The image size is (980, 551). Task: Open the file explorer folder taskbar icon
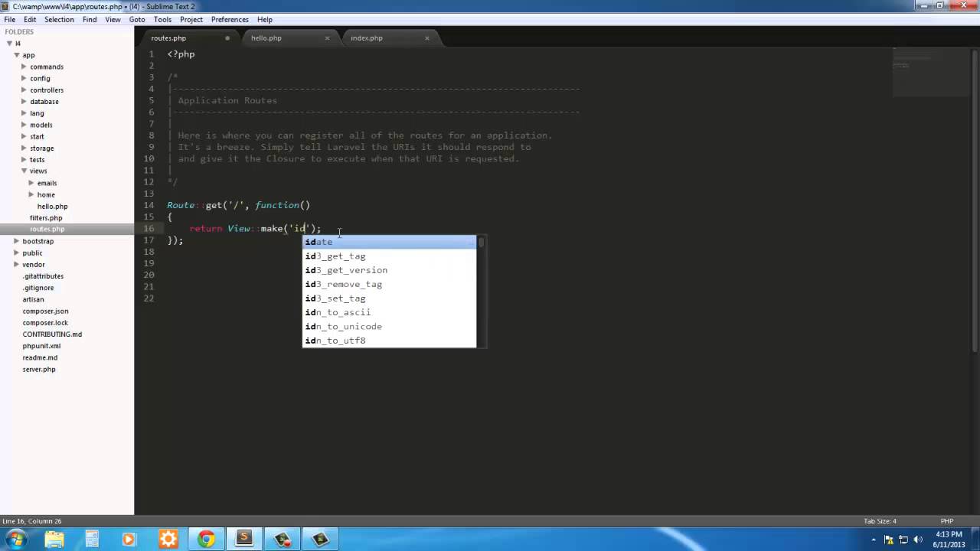point(54,540)
